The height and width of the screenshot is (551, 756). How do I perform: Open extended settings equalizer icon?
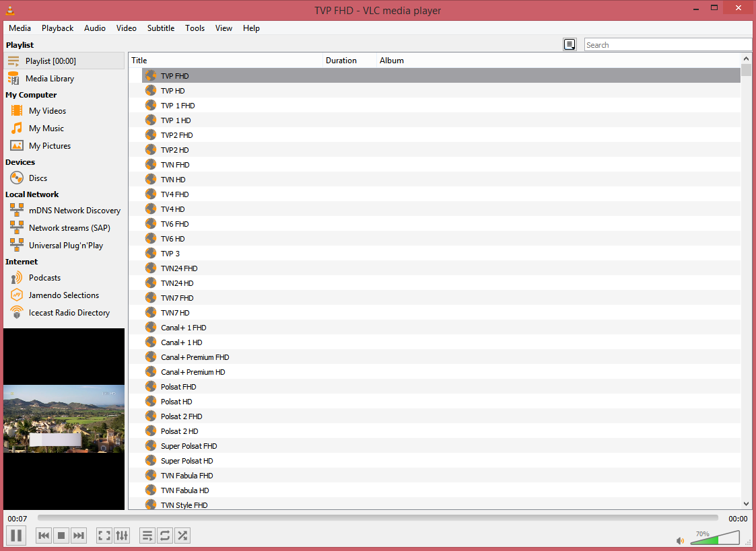(x=121, y=535)
